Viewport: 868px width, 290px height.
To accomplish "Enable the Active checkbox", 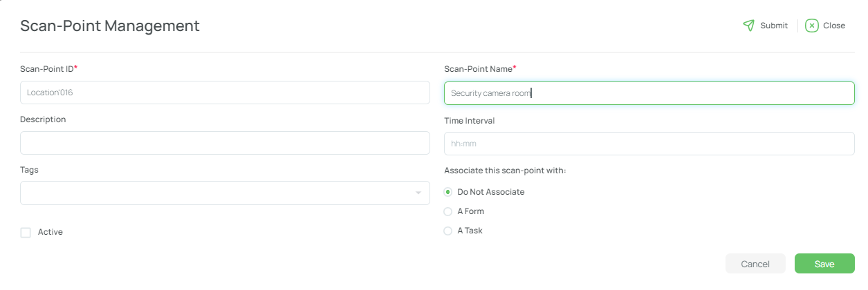I will pyautogui.click(x=26, y=233).
